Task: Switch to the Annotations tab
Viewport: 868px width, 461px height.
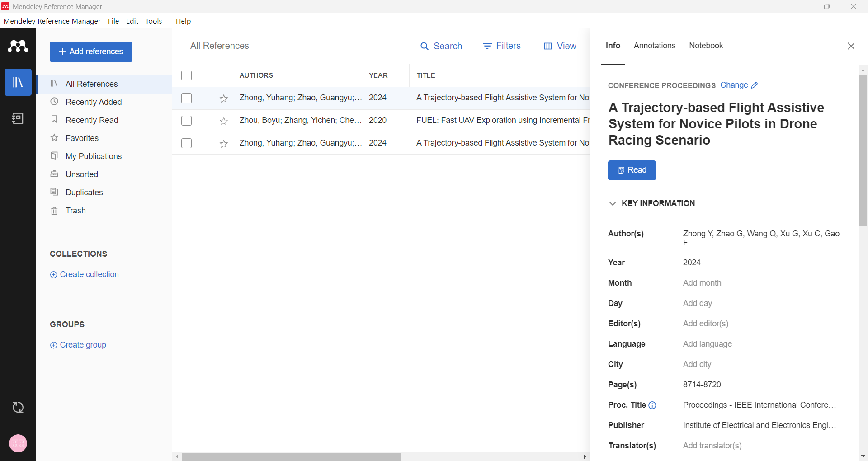Action: [x=655, y=46]
